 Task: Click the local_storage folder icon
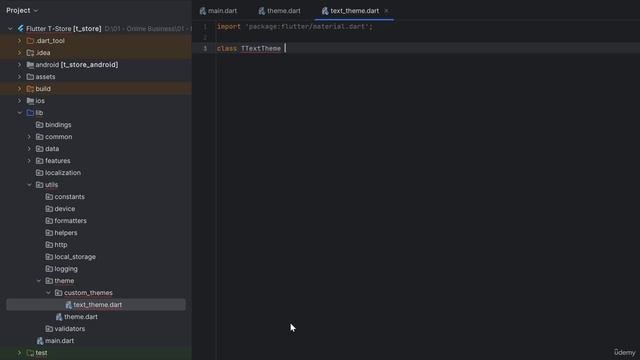click(x=49, y=257)
